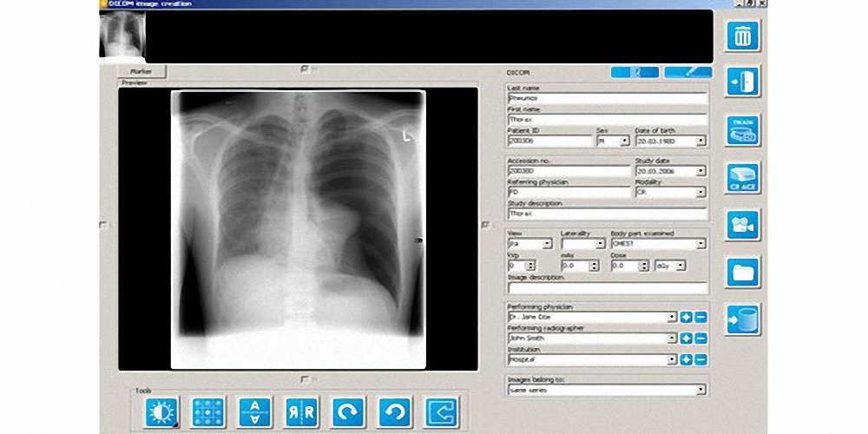
Task: Click the TRAIN icon in sidebar
Action: (743, 129)
